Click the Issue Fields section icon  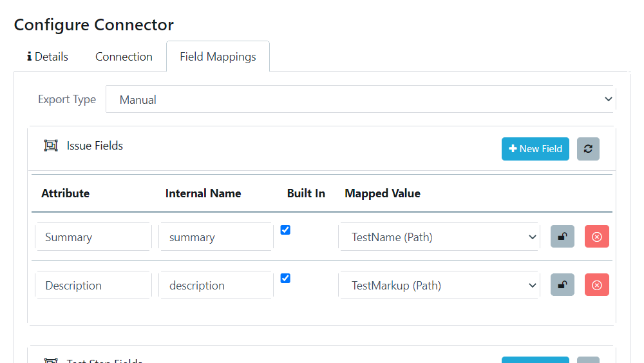(x=51, y=146)
